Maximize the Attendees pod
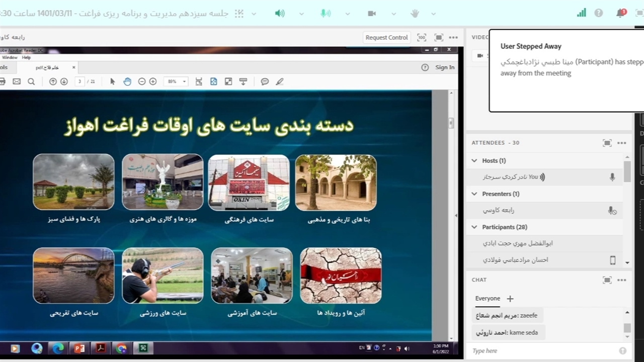 pyautogui.click(x=607, y=143)
